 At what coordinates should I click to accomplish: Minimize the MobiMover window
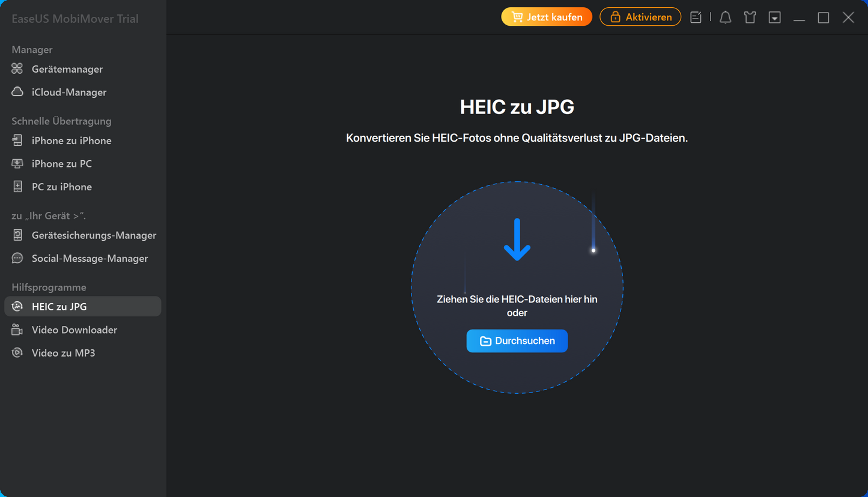coord(799,17)
